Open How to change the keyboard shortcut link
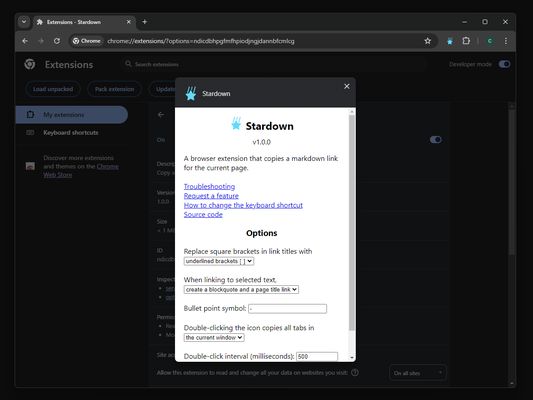Image resolution: width=533 pixels, height=400 pixels. point(243,205)
